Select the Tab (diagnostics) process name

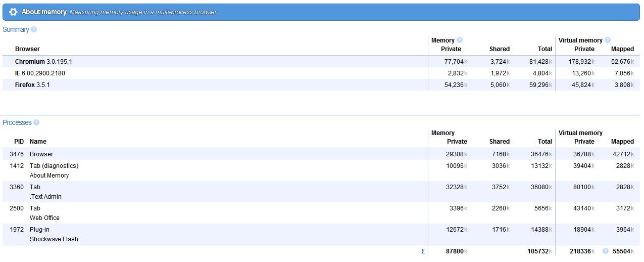[54, 165]
